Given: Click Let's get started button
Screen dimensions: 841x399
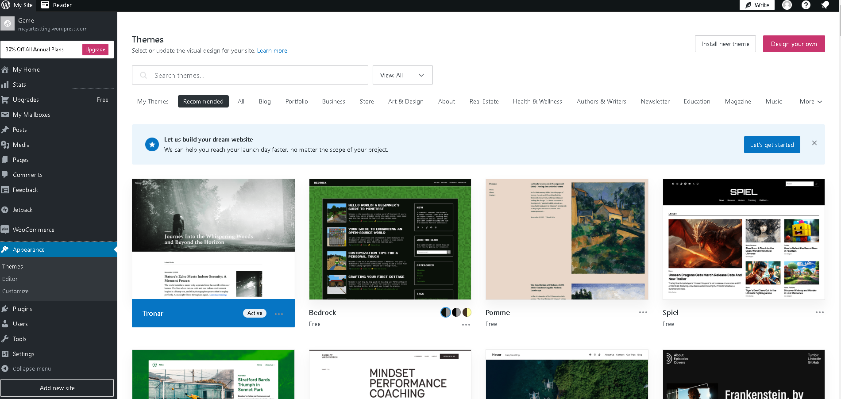Looking at the screenshot, I should (x=772, y=144).
